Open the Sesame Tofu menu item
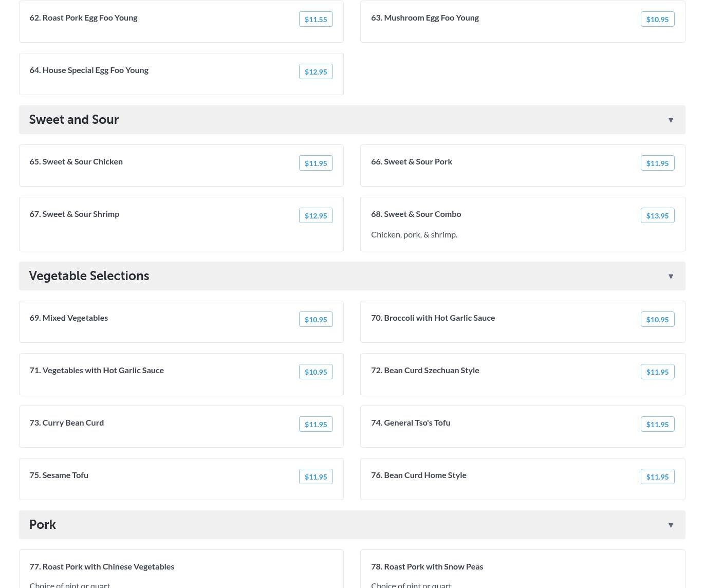Viewport: 704px width, 588px height. (59, 475)
